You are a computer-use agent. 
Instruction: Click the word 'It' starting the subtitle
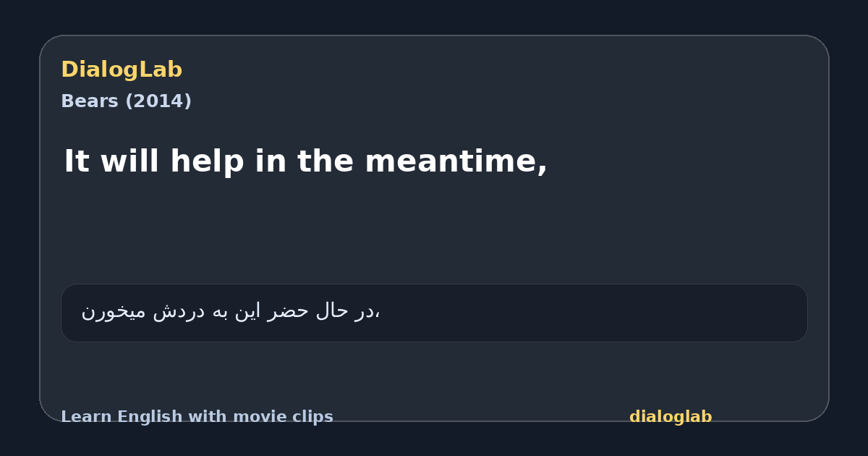click(77, 161)
